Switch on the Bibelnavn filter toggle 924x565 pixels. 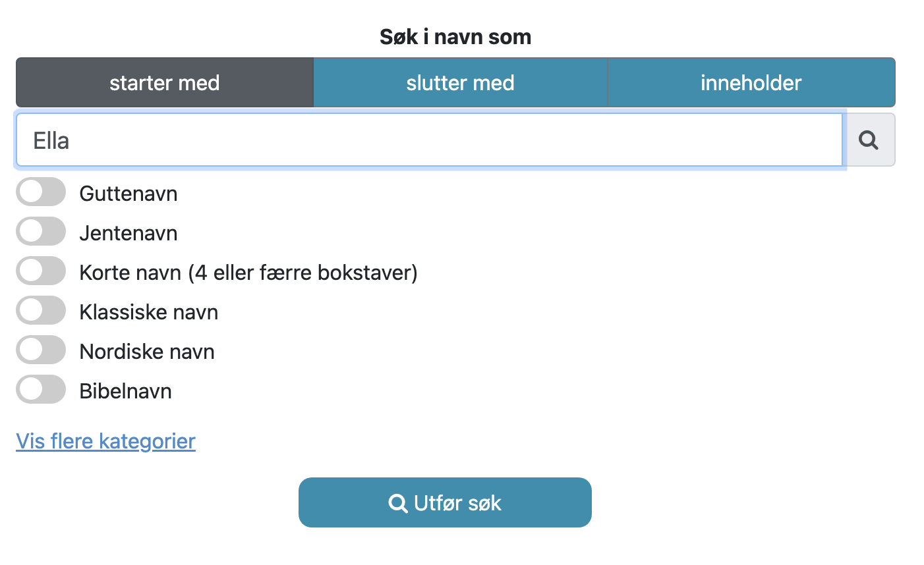click(41, 390)
